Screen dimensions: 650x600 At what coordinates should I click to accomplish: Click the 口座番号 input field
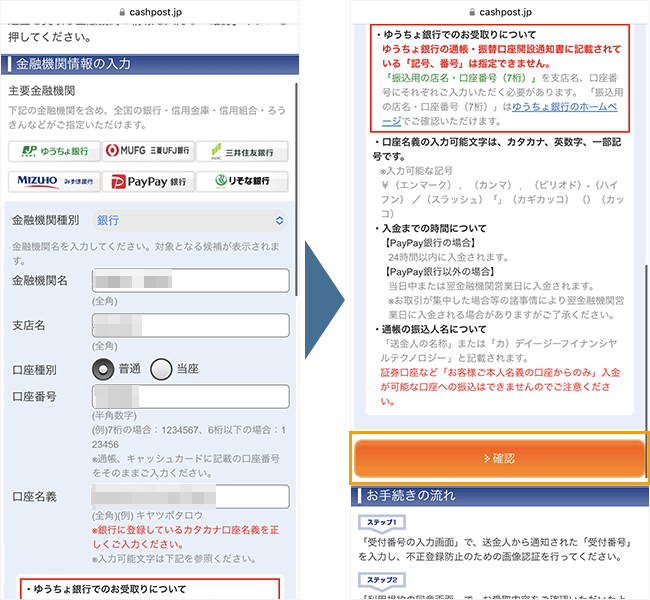(190, 396)
